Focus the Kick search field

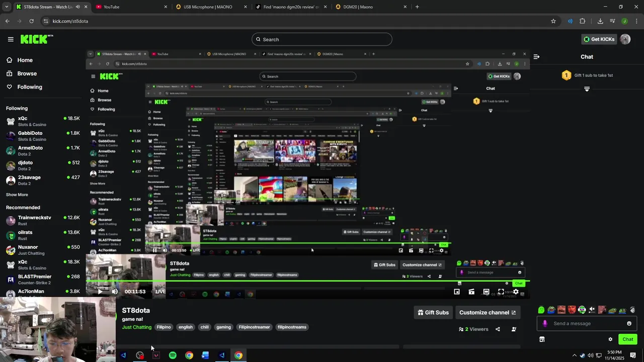(x=322, y=39)
